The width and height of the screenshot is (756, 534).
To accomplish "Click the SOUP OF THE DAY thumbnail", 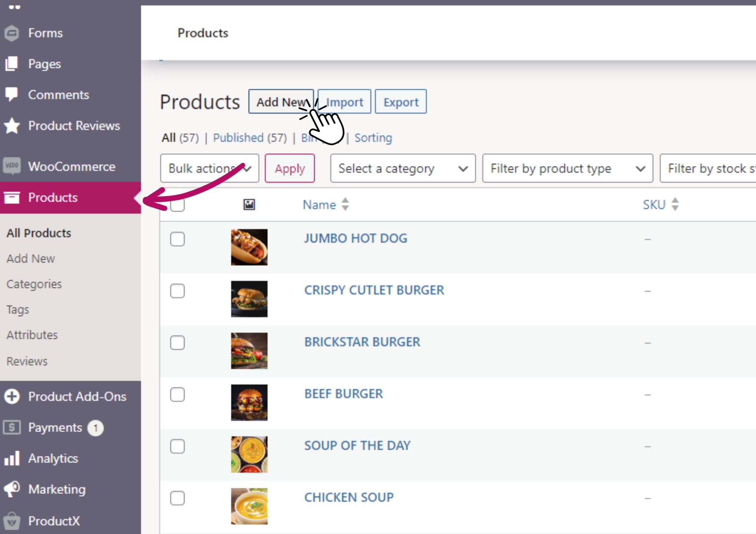I will 249,454.
